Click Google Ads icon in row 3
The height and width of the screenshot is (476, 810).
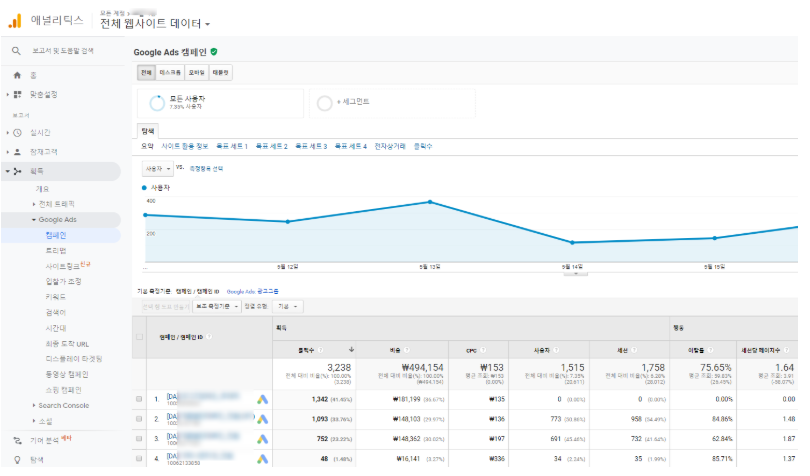click(262, 439)
